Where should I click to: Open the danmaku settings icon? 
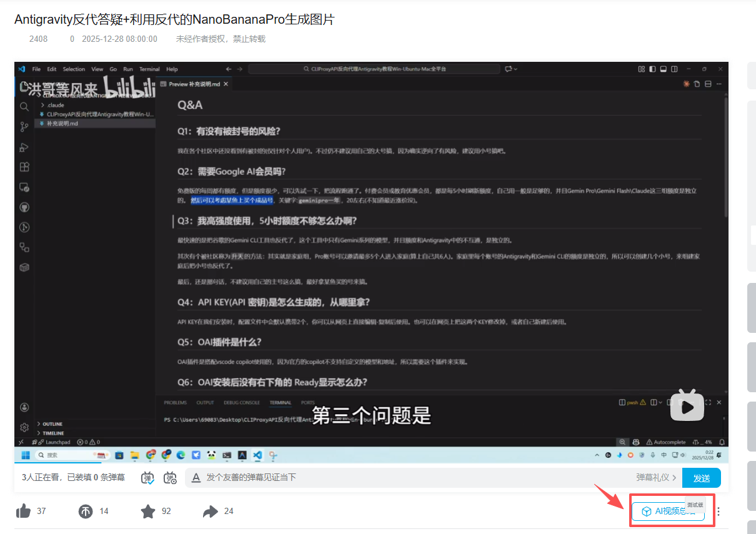pos(170,478)
